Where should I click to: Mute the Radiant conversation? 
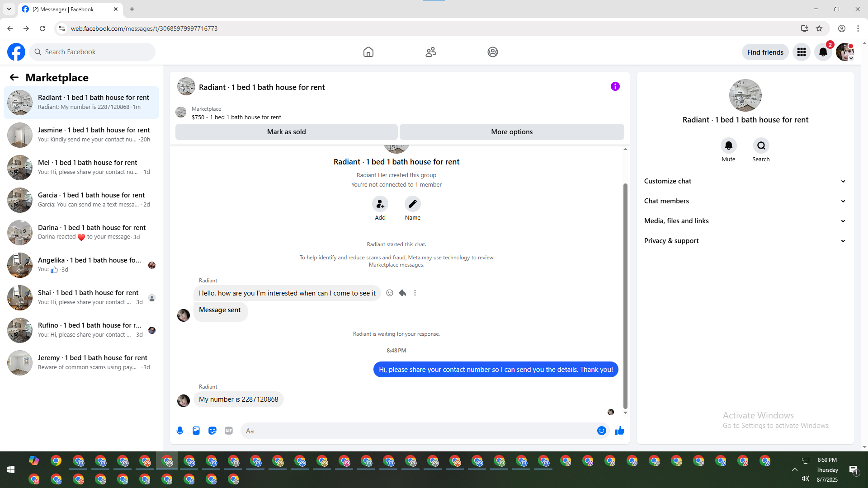pyautogui.click(x=729, y=145)
